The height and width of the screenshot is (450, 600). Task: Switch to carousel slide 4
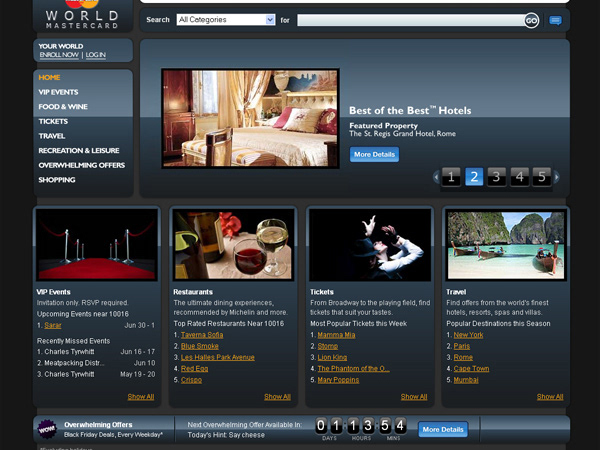click(x=519, y=177)
